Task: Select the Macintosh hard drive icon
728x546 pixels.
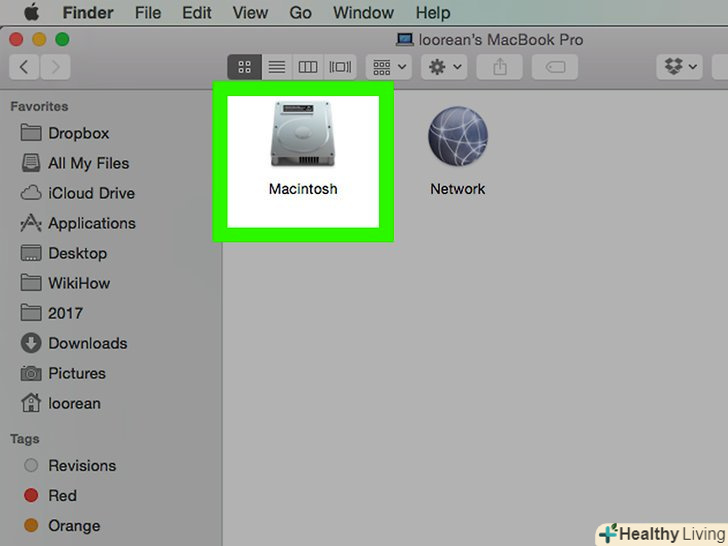Action: coord(303,134)
